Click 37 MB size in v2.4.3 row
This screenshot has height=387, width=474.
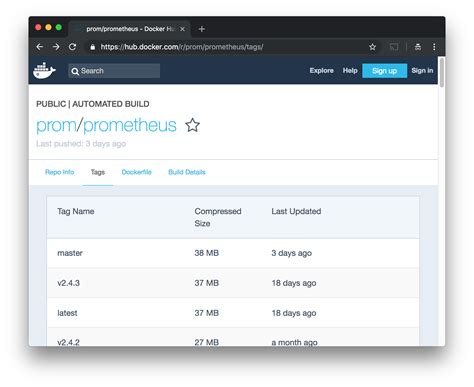(207, 283)
